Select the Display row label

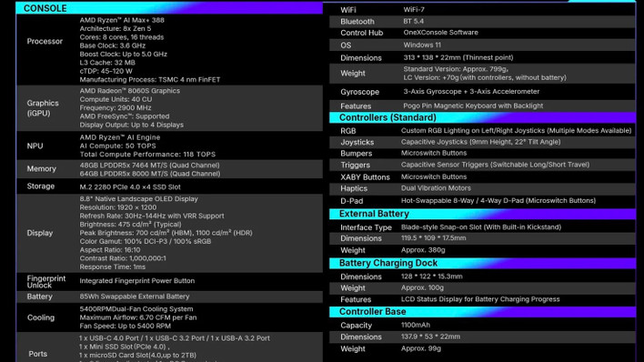(x=40, y=233)
